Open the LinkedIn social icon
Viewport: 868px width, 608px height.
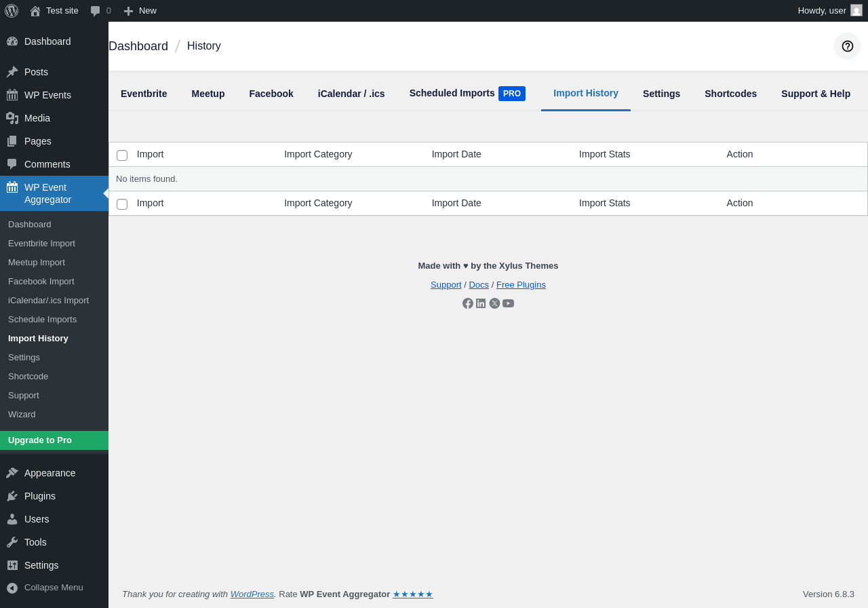481,303
